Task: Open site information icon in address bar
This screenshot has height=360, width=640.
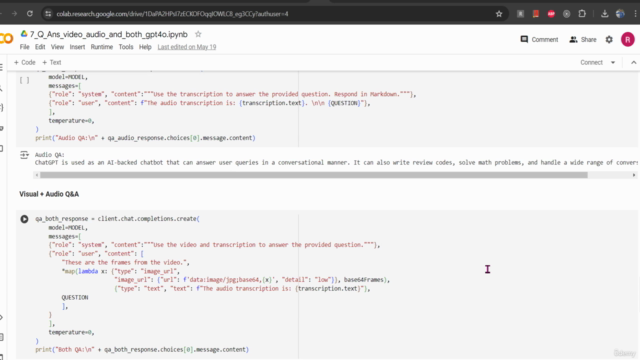Action: tap(48, 14)
